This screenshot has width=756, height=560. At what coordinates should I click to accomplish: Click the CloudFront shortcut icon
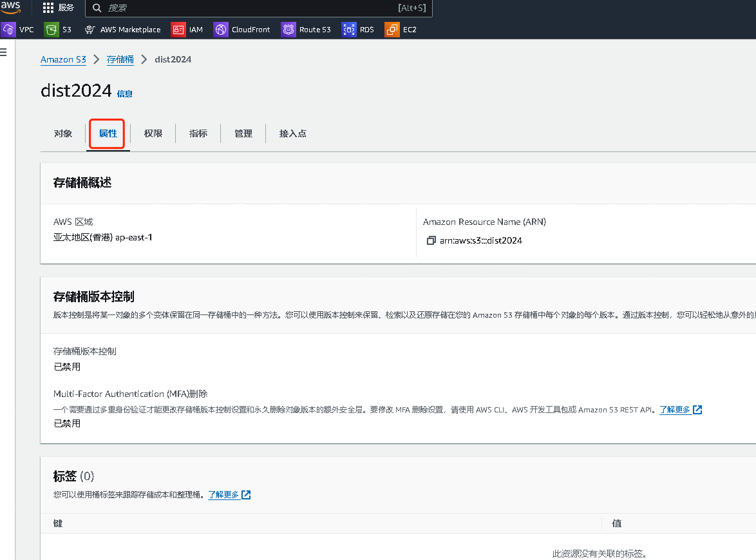(221, 30)
